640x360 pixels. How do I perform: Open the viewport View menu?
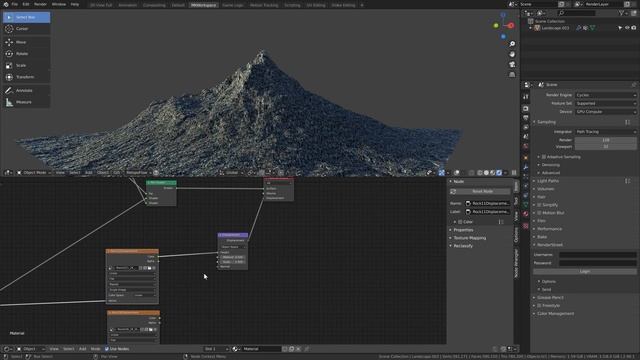pyautogui.click(x=60, y=173)
